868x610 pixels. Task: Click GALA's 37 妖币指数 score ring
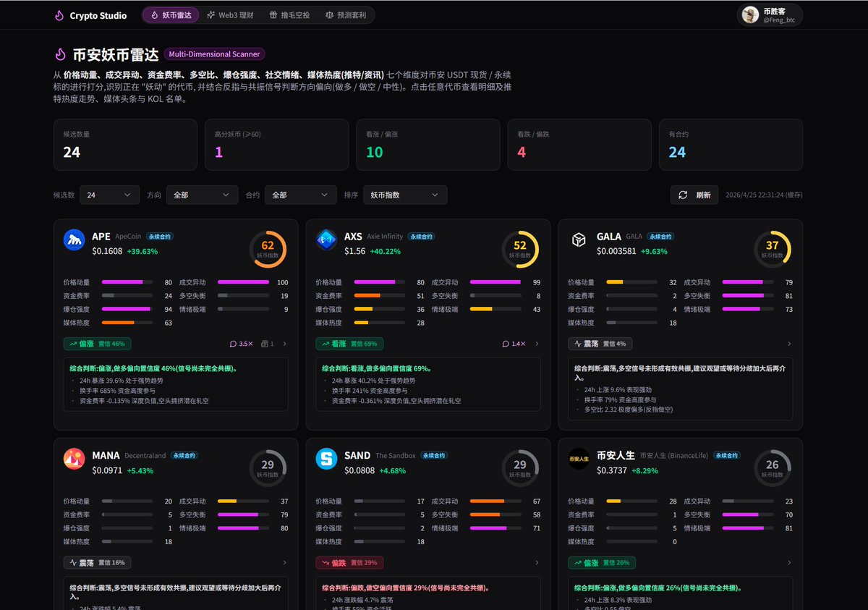773,249
